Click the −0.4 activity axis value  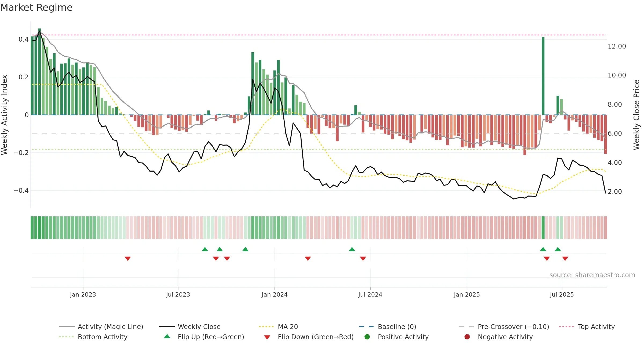click(21, 191)
